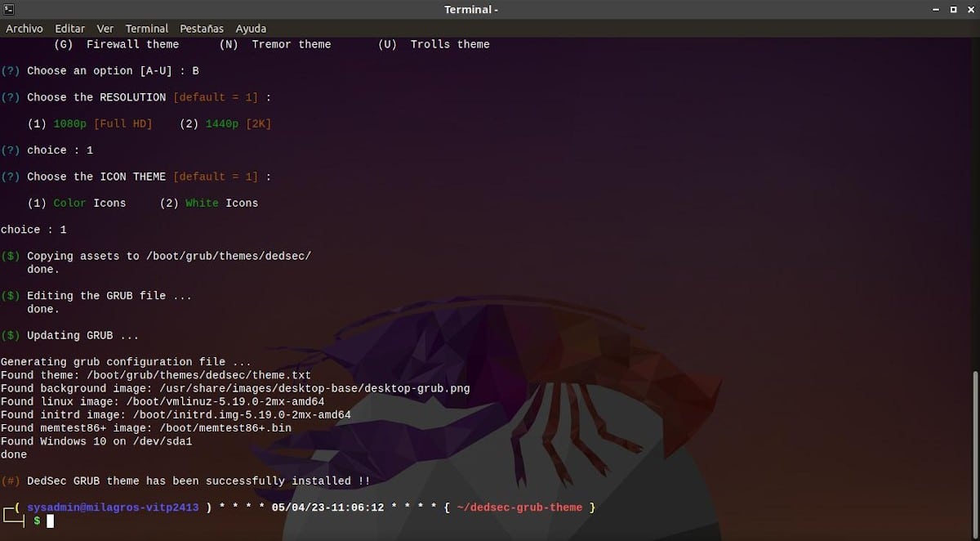Open the Pestañas menu

pyautogui.click(x=202, y=29)
